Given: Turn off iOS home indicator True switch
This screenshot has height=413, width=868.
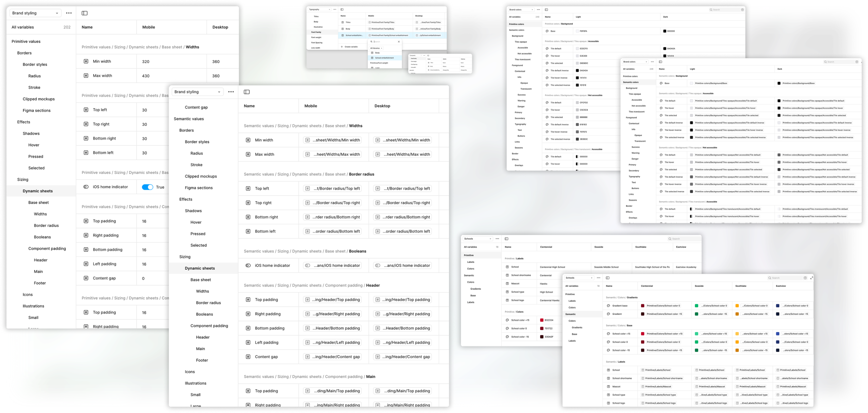Looking at the screenshot, I should 147,187.
